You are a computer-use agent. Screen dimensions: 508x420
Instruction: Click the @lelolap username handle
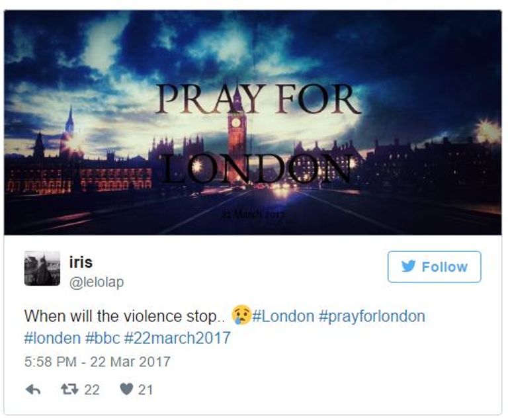click(x=97, y=282)
